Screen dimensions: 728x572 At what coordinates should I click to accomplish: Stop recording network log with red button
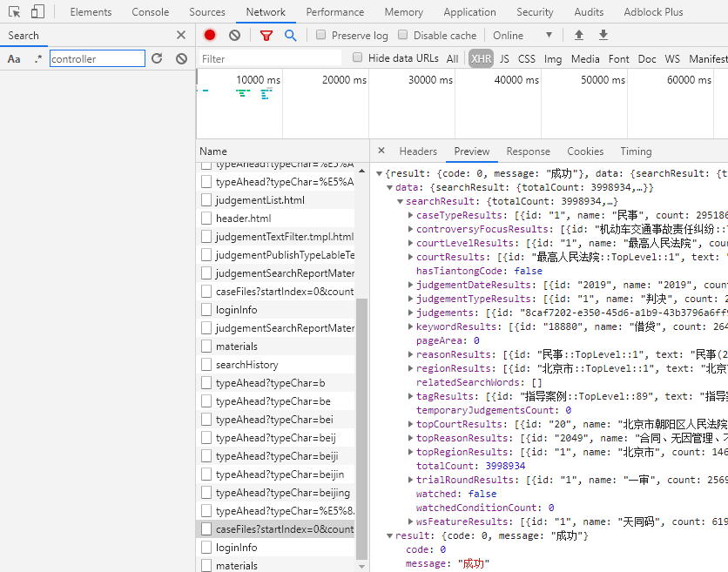[210, 35]
